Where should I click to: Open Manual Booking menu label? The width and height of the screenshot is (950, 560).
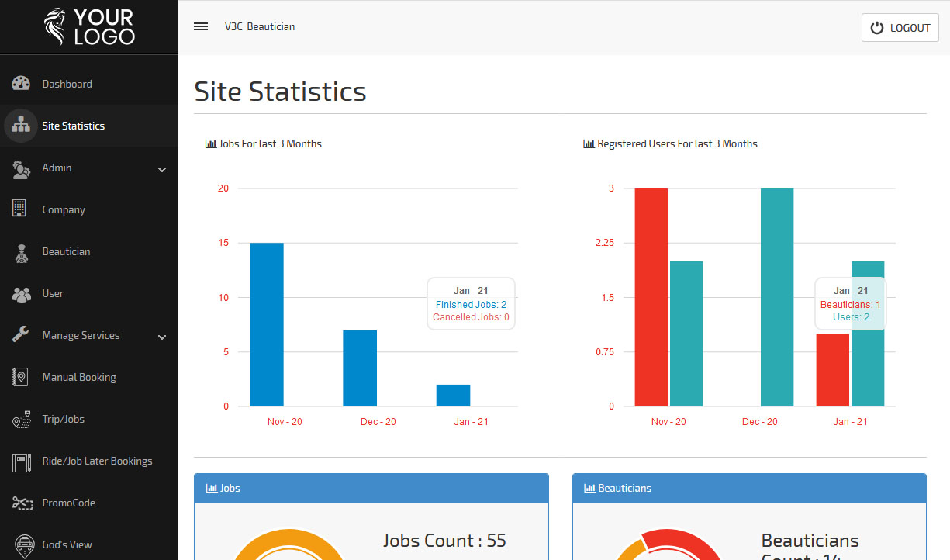79,377
